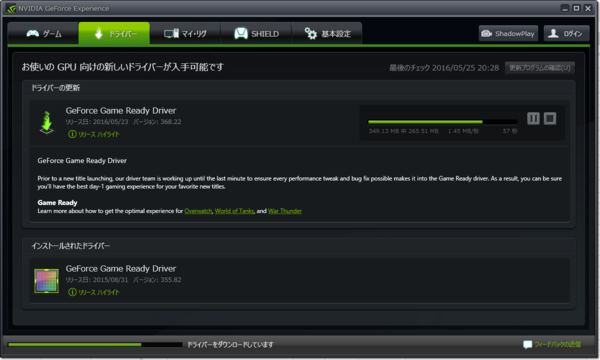Click the driver download progress bar
The height and width of the screenshot is (360, 600).
[443, 122]
